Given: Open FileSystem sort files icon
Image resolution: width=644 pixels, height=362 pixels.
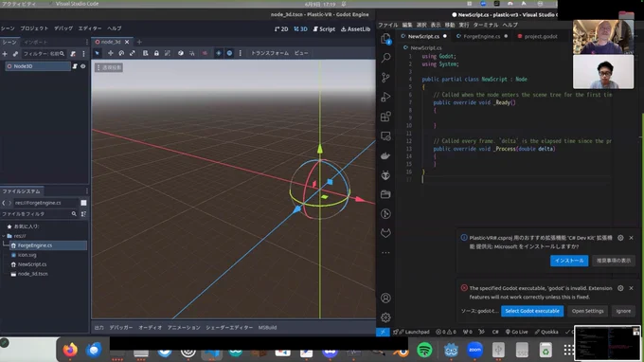Looking at the screenshot, I should [x=83, y=214].
